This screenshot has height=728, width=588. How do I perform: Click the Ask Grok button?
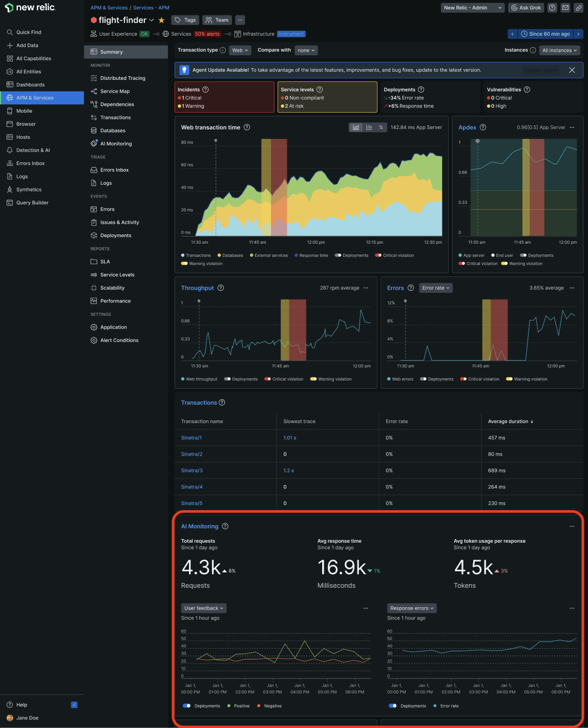[526, 8]
